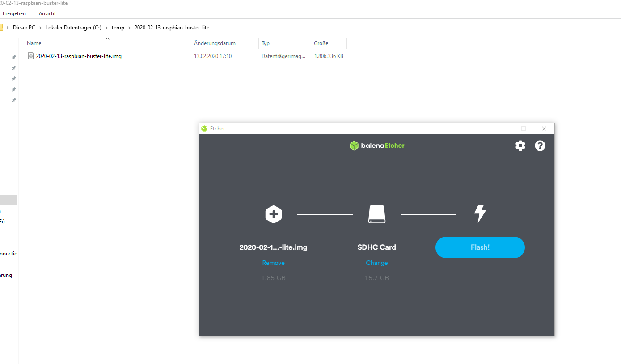Image resolution: width=621 pixels, height=364 pixels.
Task: Change the target SDHC Card drive
Action: [x=377, y=263]
